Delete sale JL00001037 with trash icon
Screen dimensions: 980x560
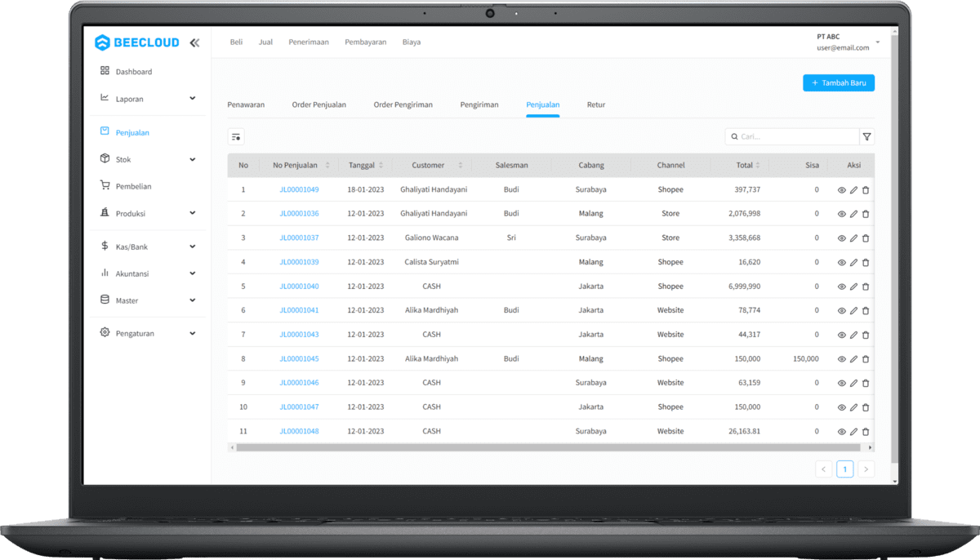(866, 238)
